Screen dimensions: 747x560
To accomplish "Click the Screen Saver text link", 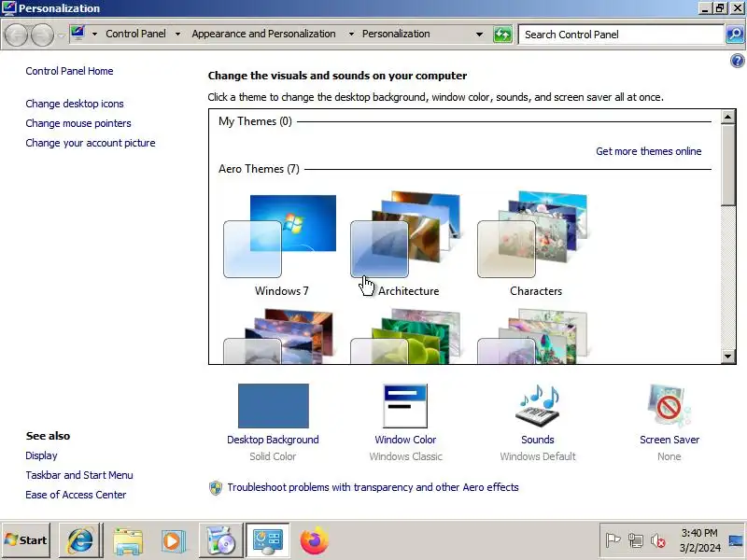I will pos(669,440).
